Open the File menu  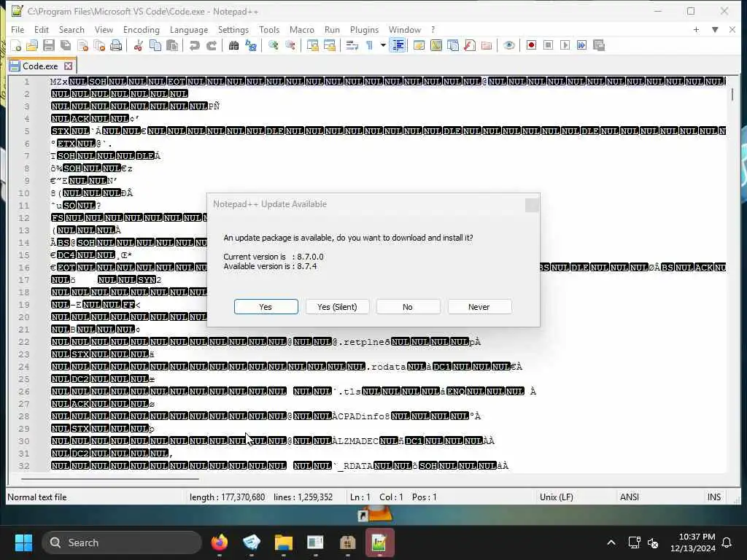(18, 29)
